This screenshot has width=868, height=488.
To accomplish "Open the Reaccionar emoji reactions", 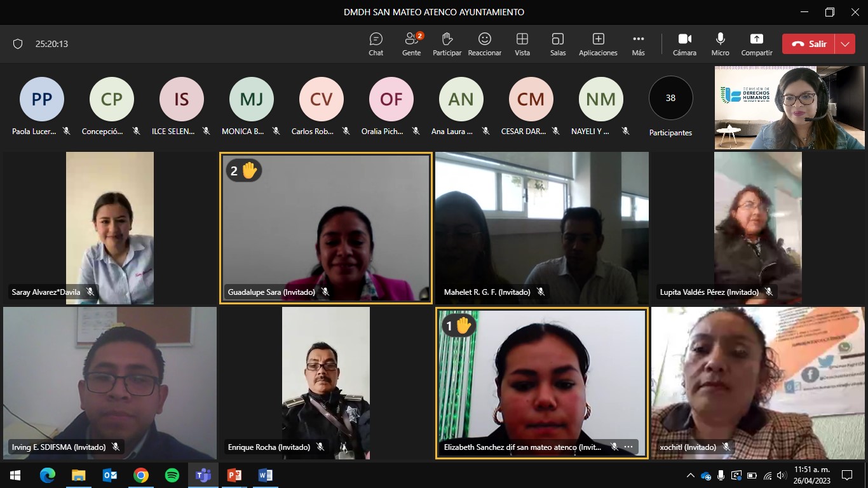I will pyautogui.click(x=484, y=44).
